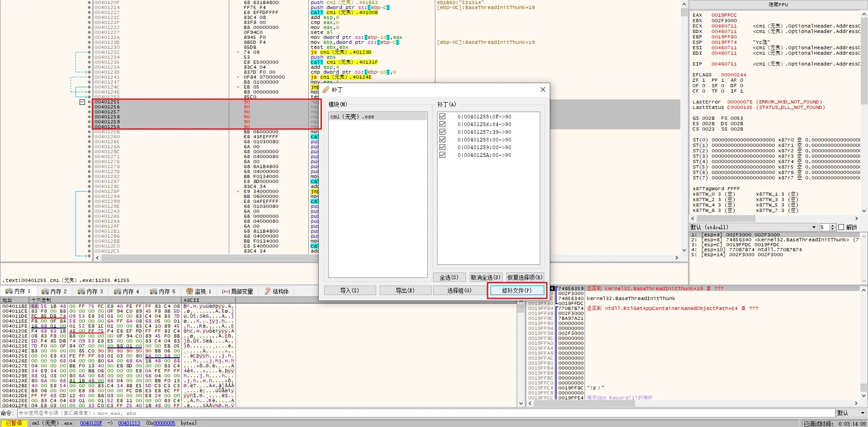Open the 监视 1 watch tab
Screen dimensions: 868x427
coord(198,291)
